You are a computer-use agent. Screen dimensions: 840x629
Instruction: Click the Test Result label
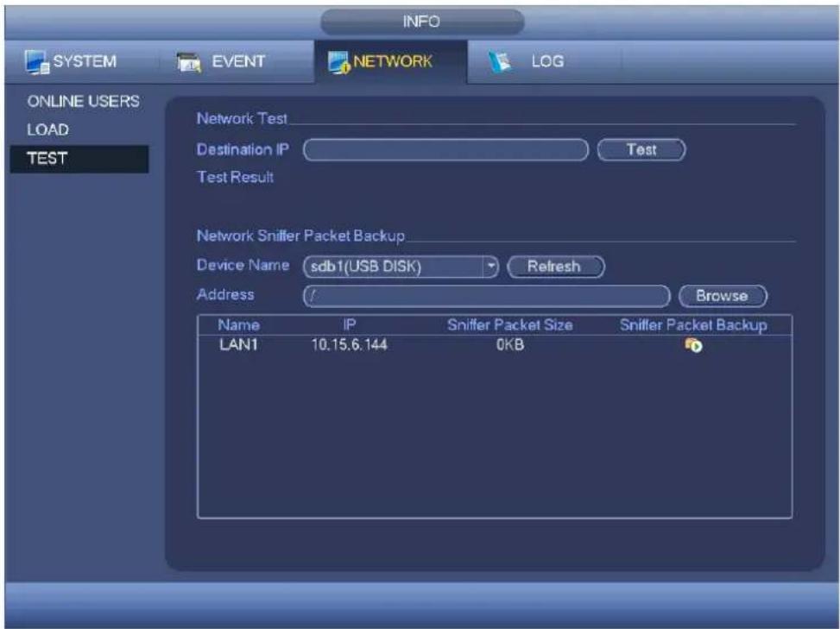pos(235,177)
